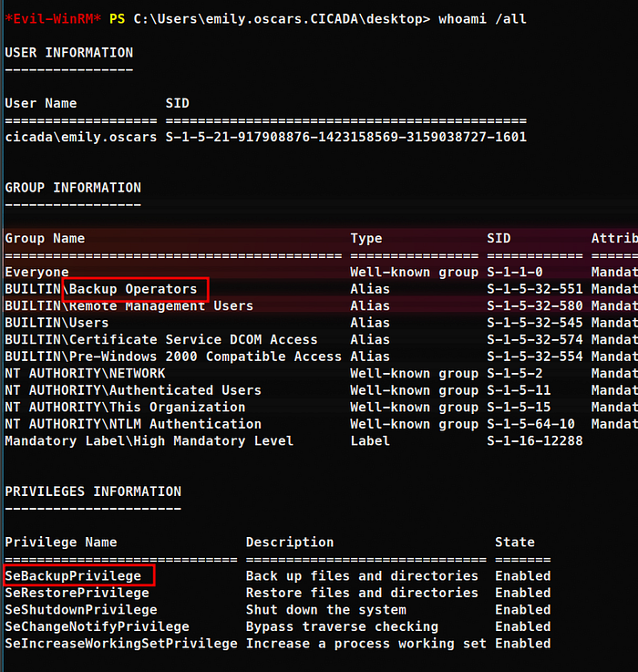Select SID S-1-5-32-574
The image size is (638, 672).
coord(535,340)
